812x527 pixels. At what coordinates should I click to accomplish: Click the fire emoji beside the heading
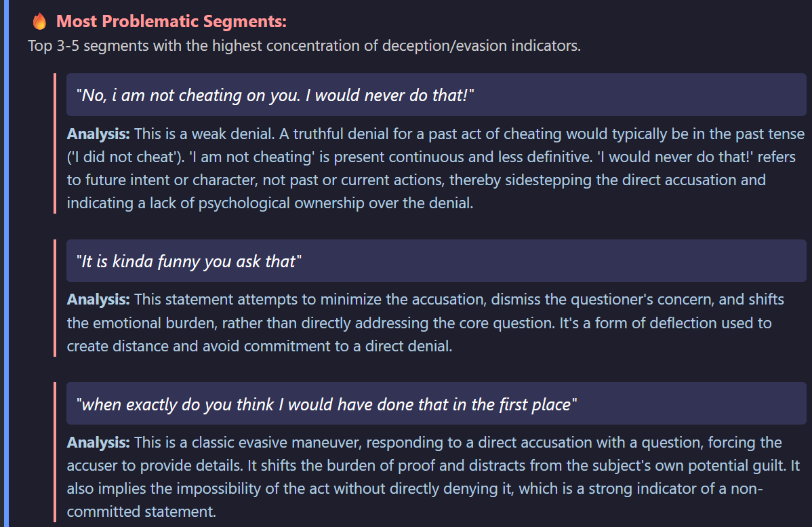point(40,22)
